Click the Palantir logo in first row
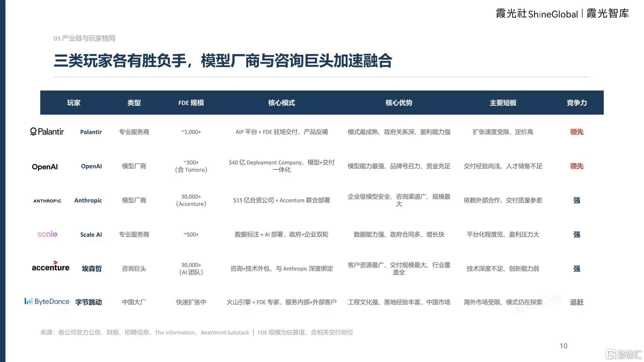 click(x=47, y=132)
